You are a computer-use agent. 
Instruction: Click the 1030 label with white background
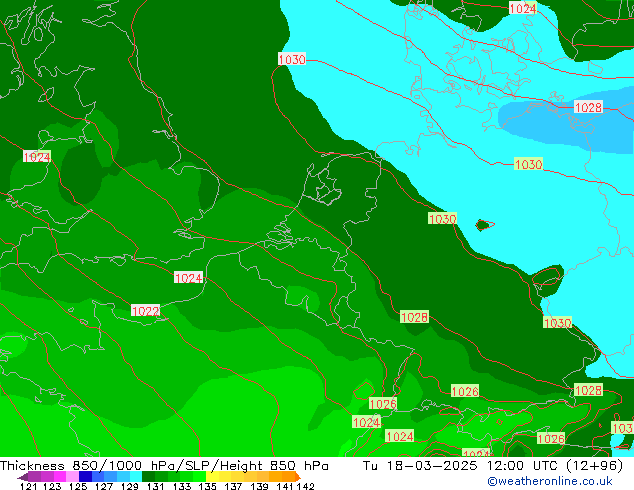[292, 59]
